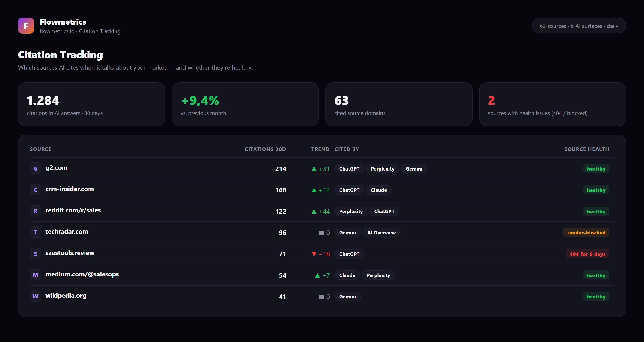Open the saastools.review source link
The width and height of the screenshot is (644, 342).
(x=70, y=253)
